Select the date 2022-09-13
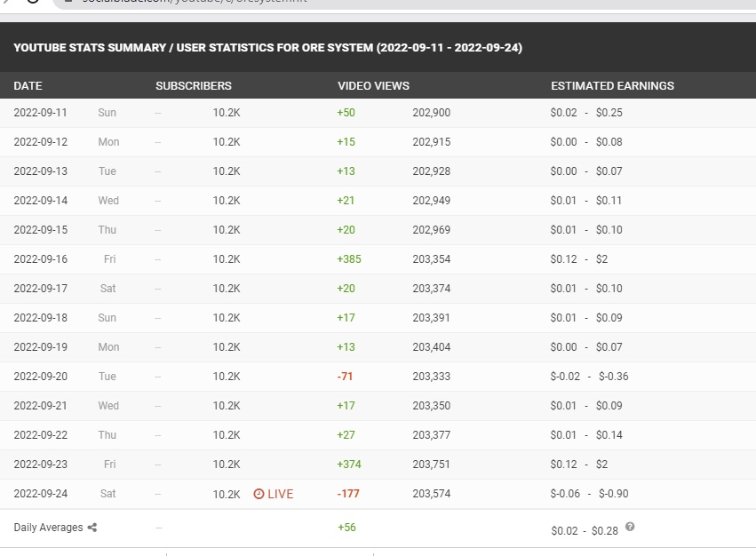This screenshot has width=756, height=556. (41, 171)
